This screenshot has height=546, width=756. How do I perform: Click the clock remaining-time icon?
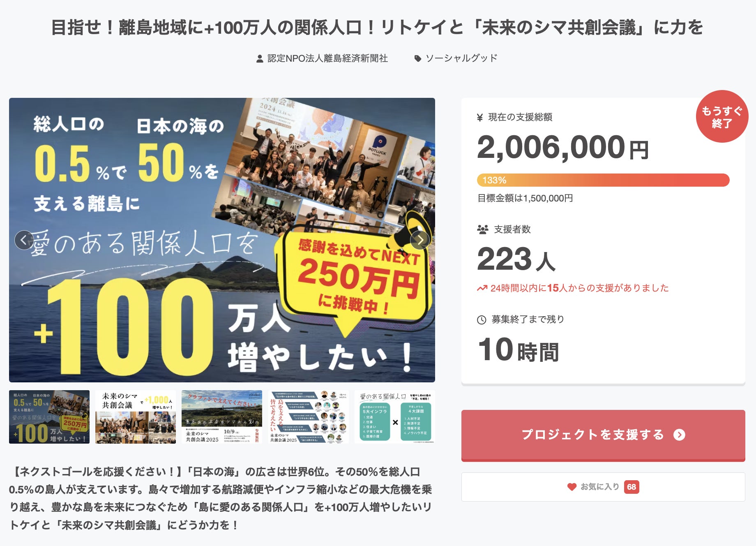(x=482, y=320)
